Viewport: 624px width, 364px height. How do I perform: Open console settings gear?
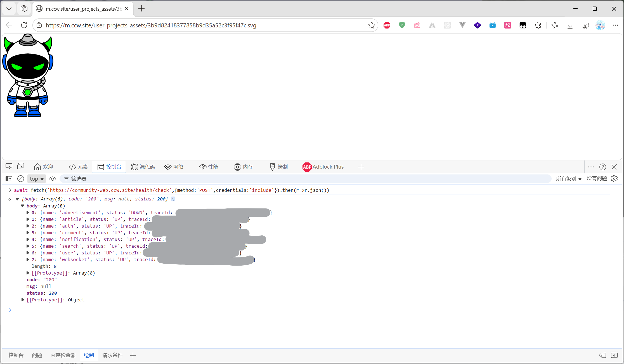614,179
